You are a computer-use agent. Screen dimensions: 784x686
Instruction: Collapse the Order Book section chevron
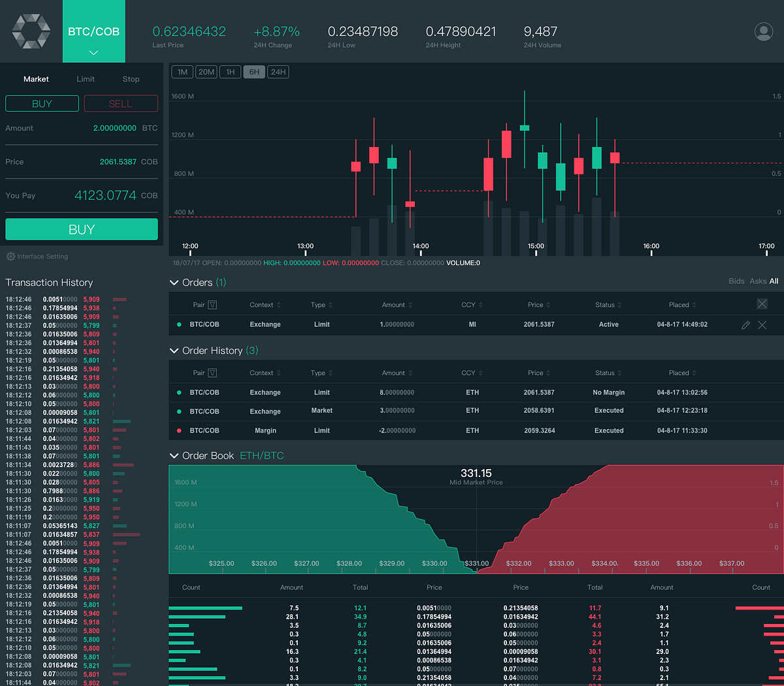tap(174, 456)
